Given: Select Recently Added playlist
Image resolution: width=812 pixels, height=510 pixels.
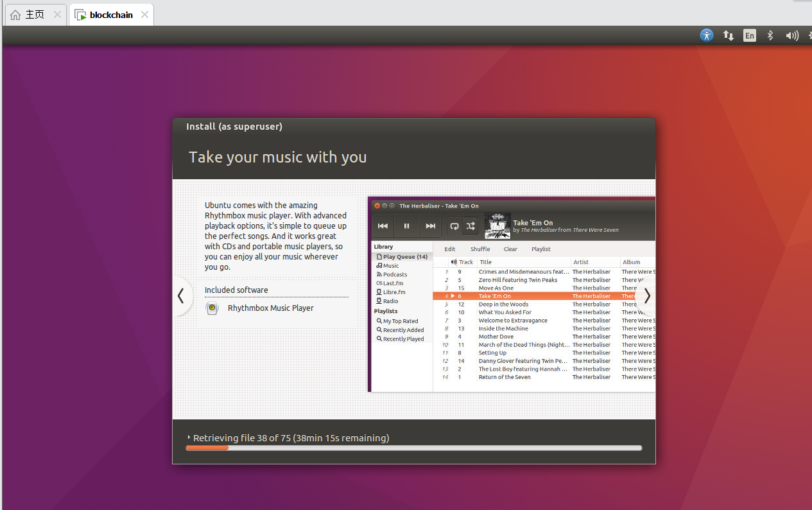Looking at the screenshot, I should click(x=400, y=330).
